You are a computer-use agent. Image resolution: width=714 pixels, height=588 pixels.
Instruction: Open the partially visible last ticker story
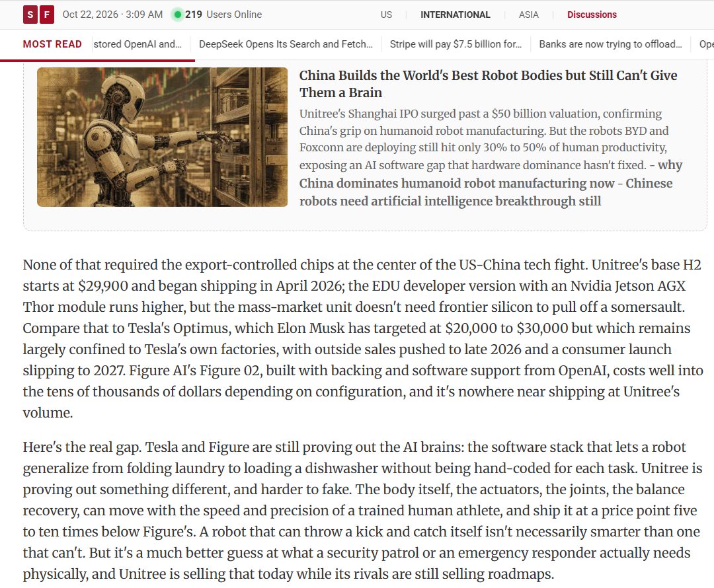706,44
